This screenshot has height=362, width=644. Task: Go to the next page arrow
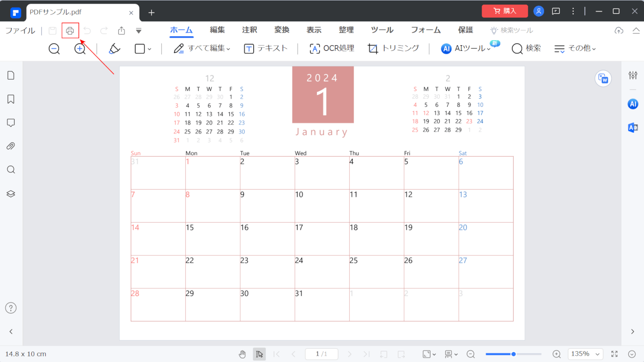coord(350,354)
